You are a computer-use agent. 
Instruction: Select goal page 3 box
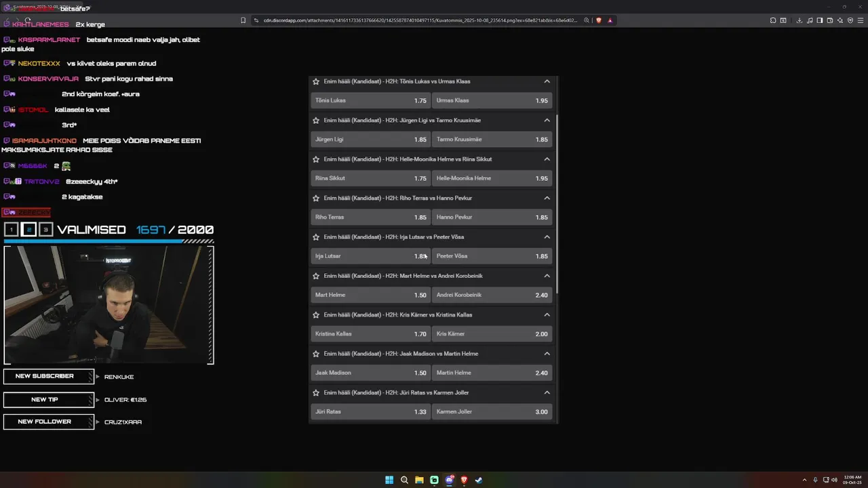45,230
